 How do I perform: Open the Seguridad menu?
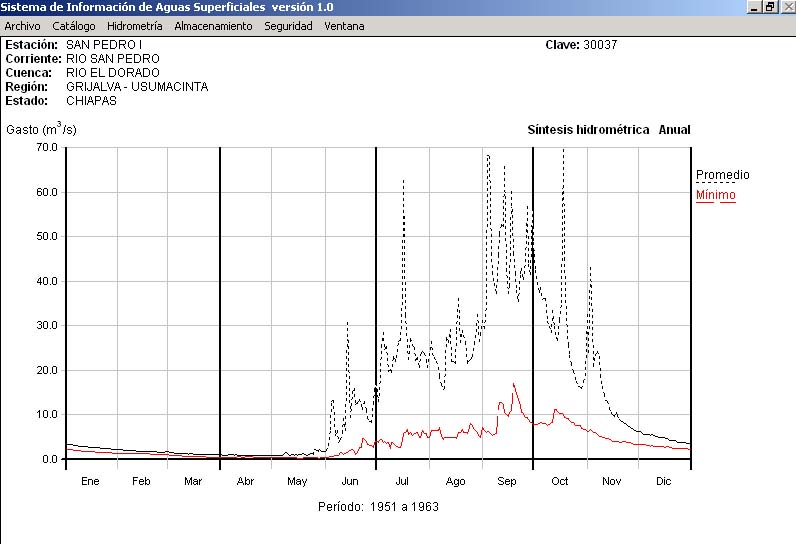288,26
